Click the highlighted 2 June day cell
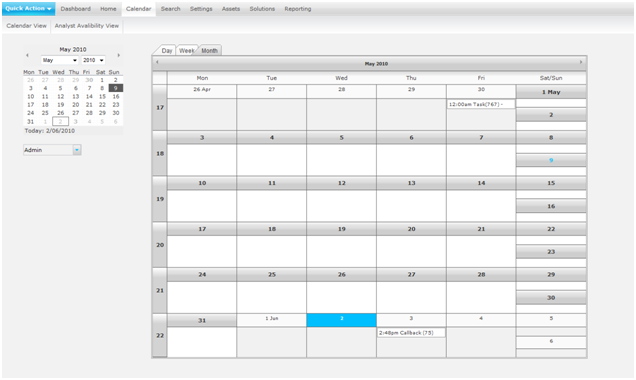Viewport: 636px width, 380px height. click(342, 320)
